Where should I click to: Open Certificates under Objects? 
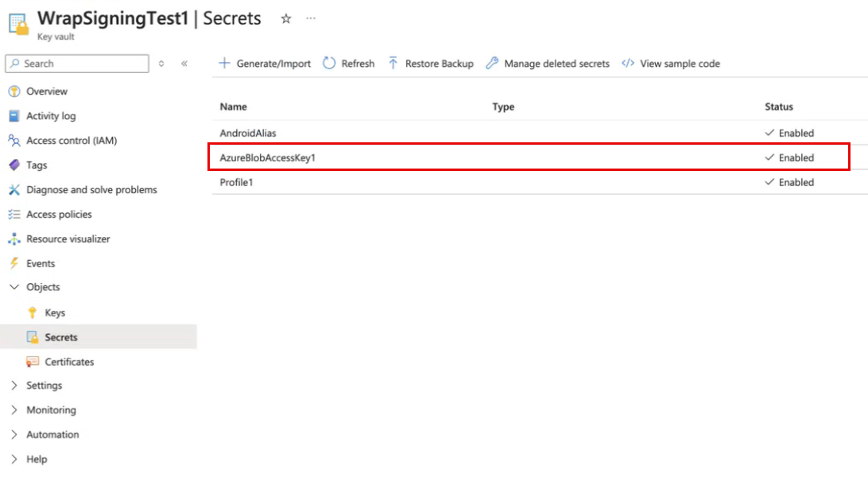click(x=69, y=362)
